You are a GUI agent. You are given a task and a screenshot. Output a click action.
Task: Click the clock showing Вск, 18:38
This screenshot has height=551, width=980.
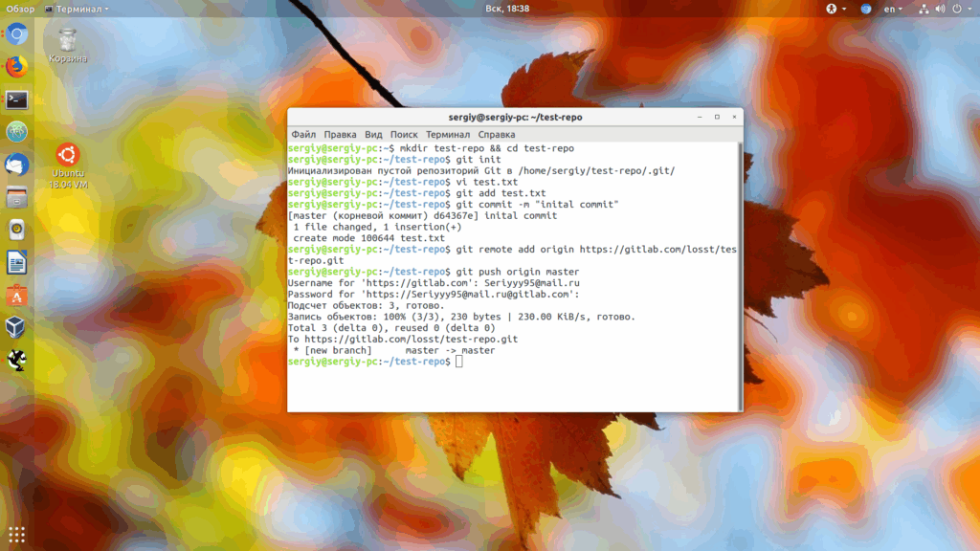507,9
